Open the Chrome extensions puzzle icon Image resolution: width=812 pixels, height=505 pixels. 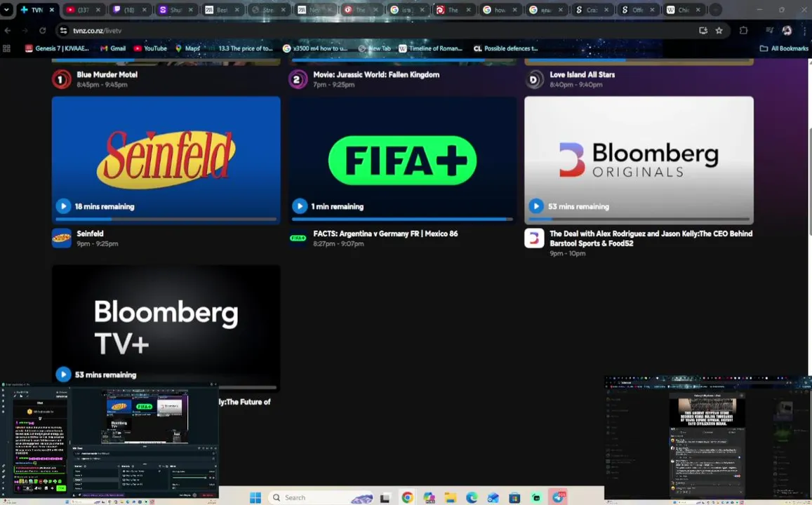743,31
